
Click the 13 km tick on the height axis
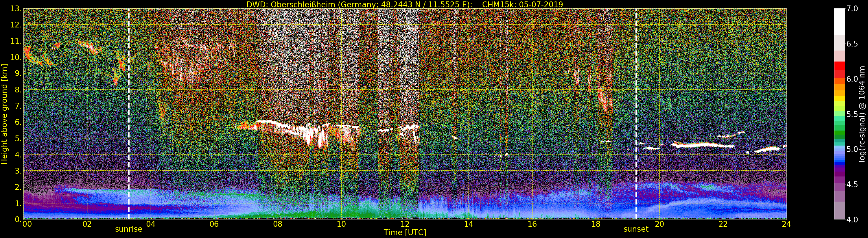tap(16, 9)
